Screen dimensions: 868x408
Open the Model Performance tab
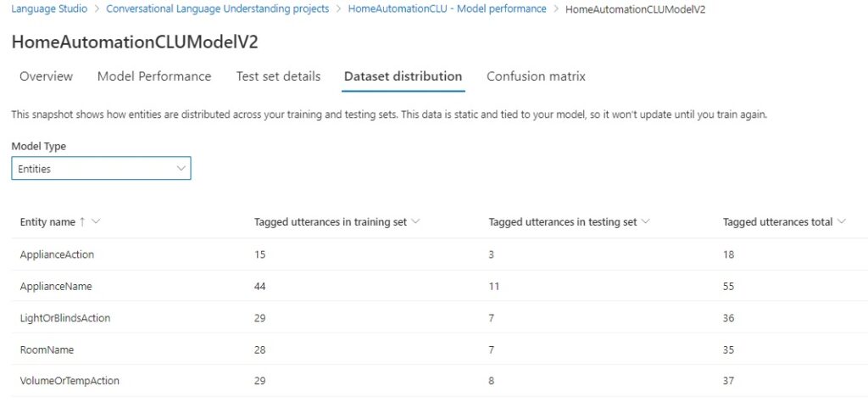[x=154, y=76]
